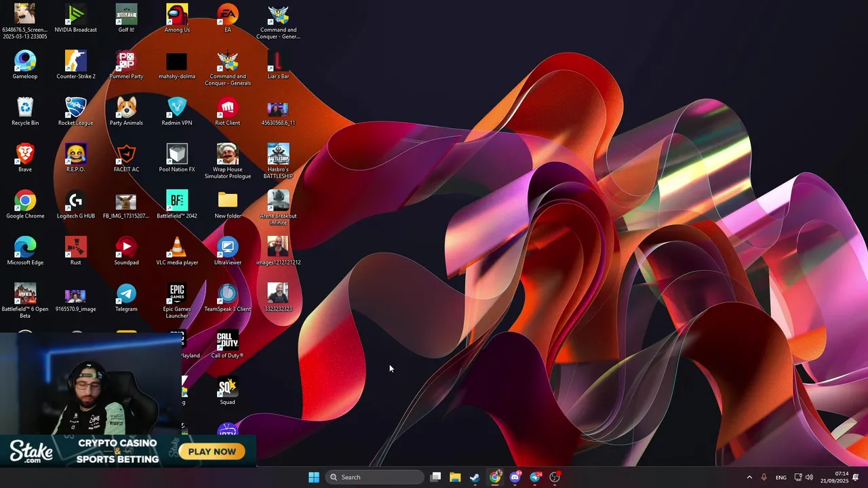
Task: Select the mahshy-dolma file icon
Action: pos(177,66)
